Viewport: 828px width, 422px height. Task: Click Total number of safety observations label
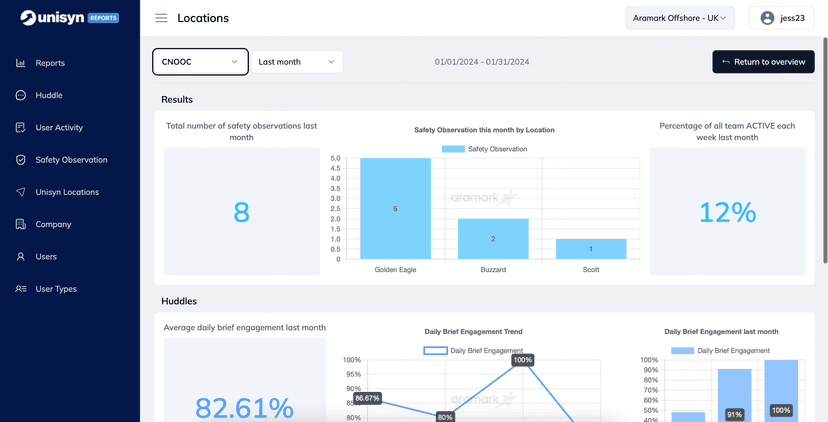pyautogui.click(x=241, y=132)
